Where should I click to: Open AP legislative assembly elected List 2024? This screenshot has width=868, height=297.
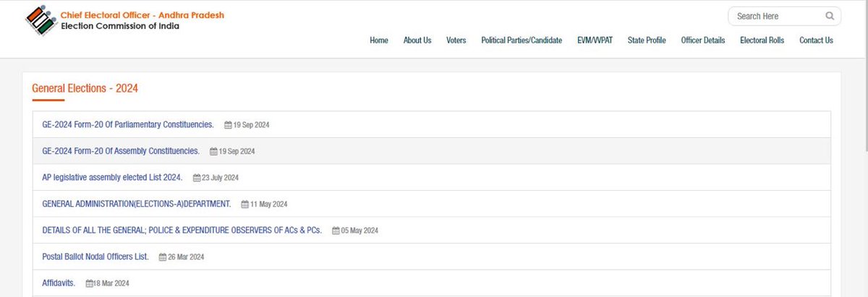112,177
